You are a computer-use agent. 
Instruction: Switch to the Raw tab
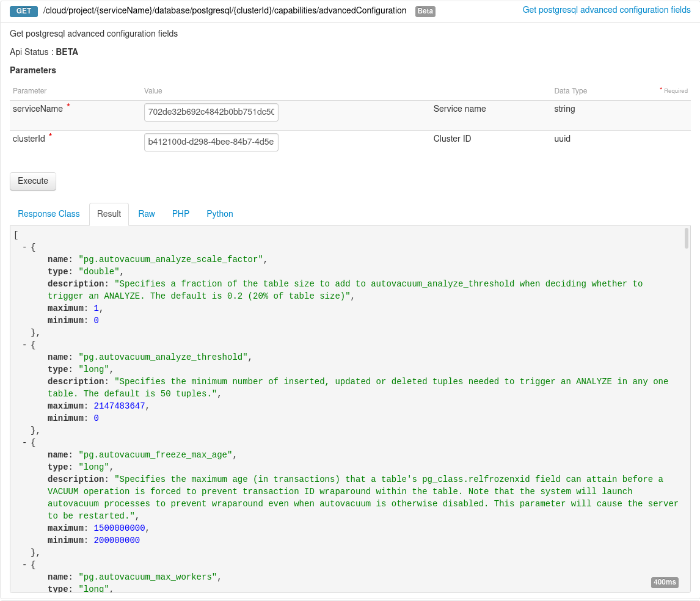(147, 214)
